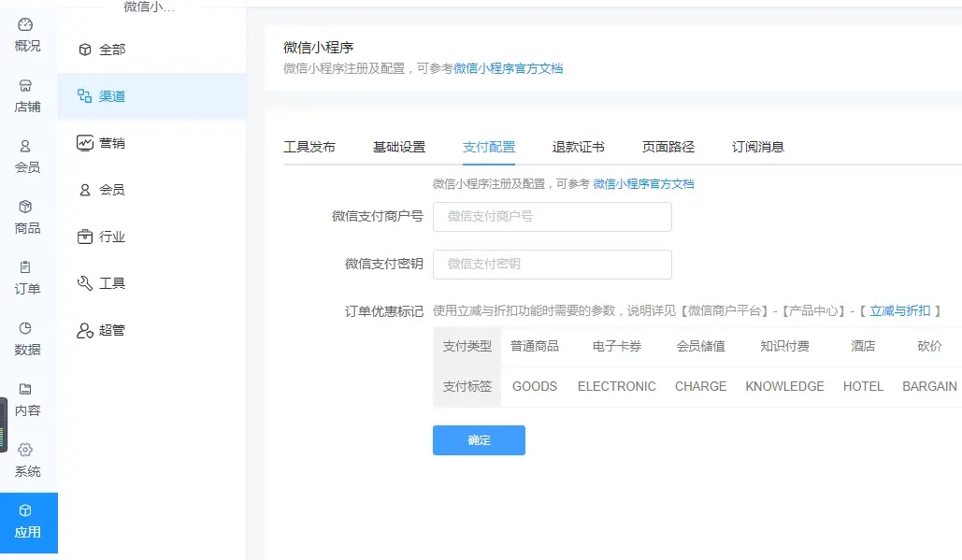Open the 会员 icon in left rail
The image size is (962, 560).
coord(25,146)
